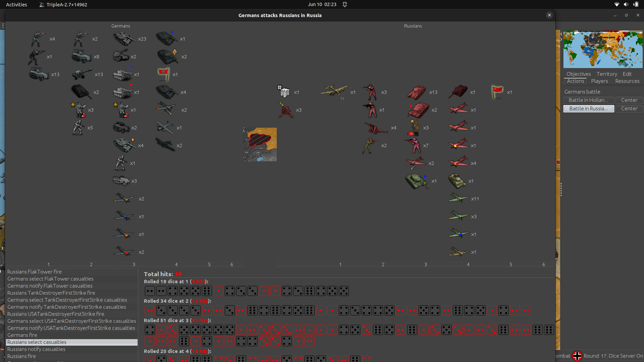This screenshot has width=644, height=362.
Task: Click the Russian anti-air gun x3 icon
Action: tap(286, 110)
